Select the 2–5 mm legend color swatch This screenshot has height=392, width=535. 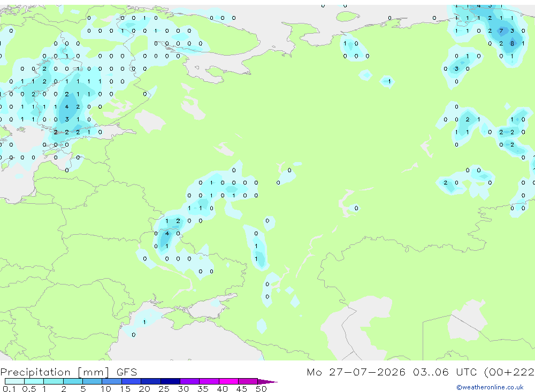[x=73, y=381]
